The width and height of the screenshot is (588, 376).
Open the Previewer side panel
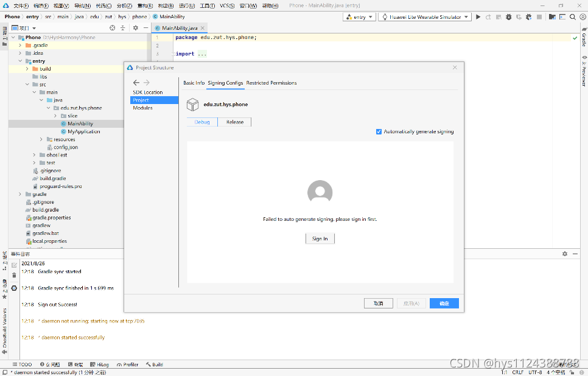point(584,71)
